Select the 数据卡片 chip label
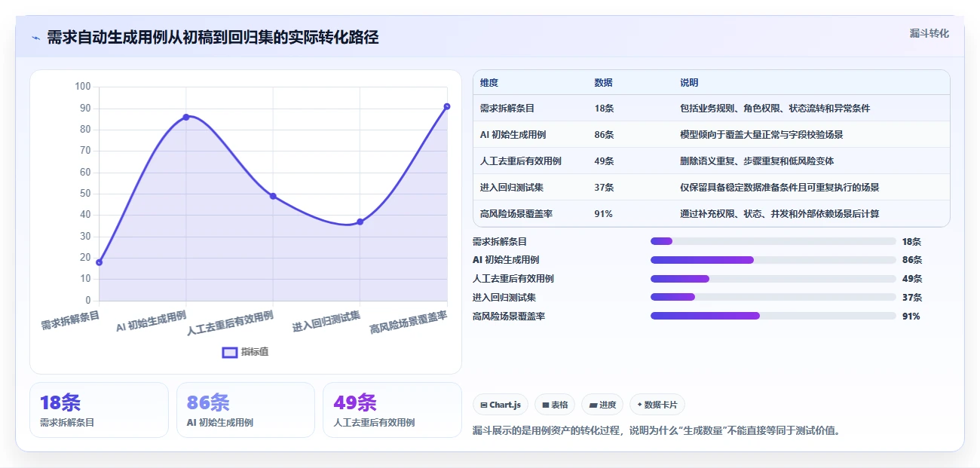Viewport: 980px width, 468px height. coord(661,405)
